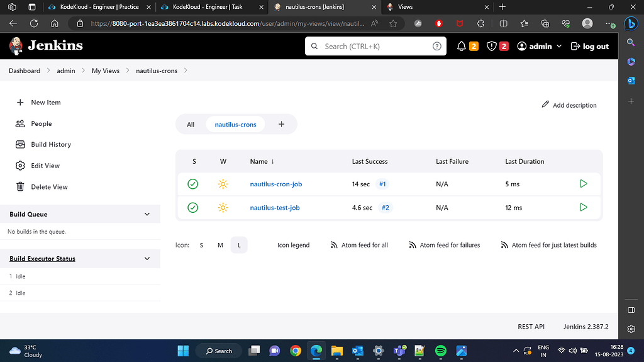The image size is (644, 362).
Task: Schedule build for nautilus-test-job
Action: coord(583,207)
